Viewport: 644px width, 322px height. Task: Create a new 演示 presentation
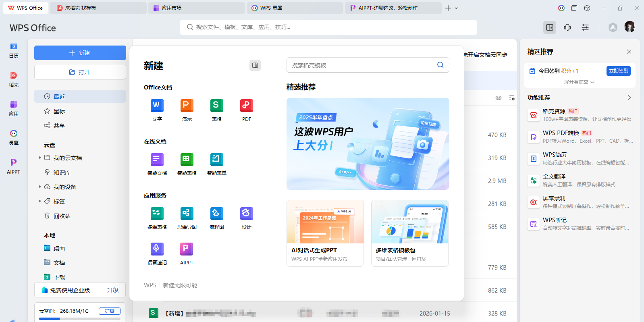tap(187, 106)
